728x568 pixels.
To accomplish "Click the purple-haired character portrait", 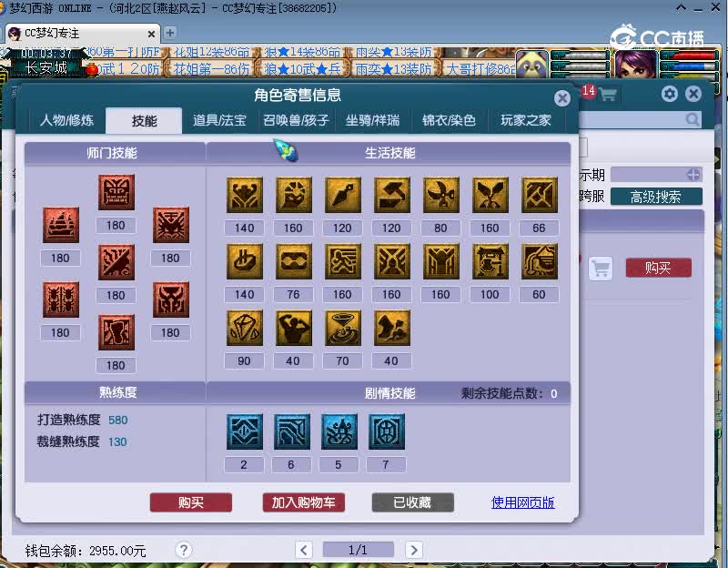I will (x=635, y=64).
